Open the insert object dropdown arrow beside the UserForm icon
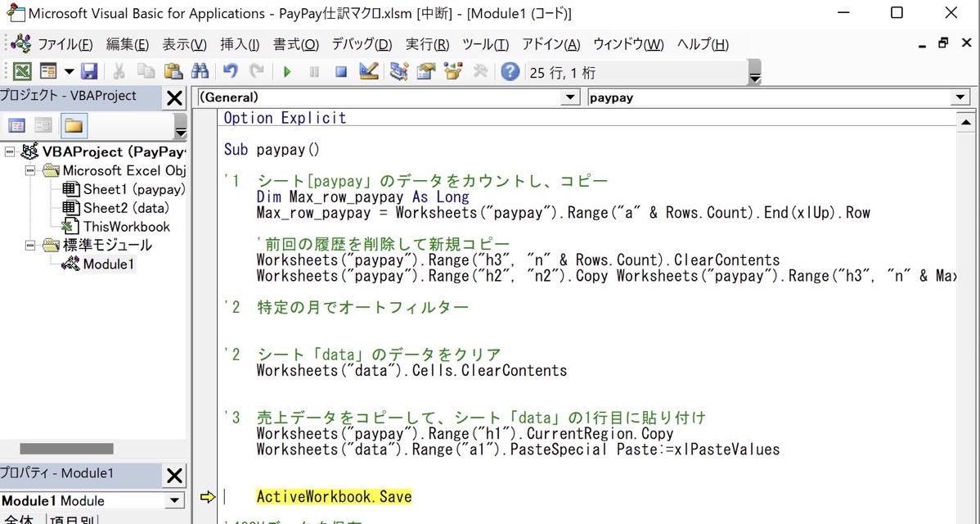Screen dimensions: 980x524 pos(68,72)
